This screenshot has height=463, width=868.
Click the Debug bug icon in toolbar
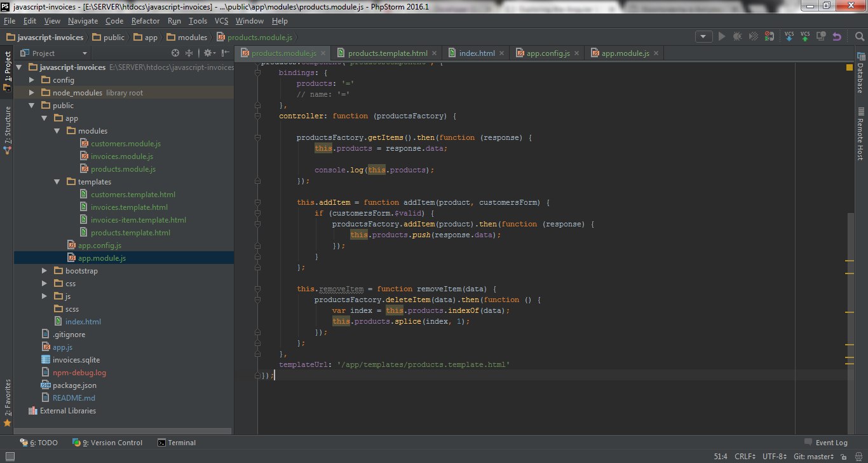(x=737, y=37)
